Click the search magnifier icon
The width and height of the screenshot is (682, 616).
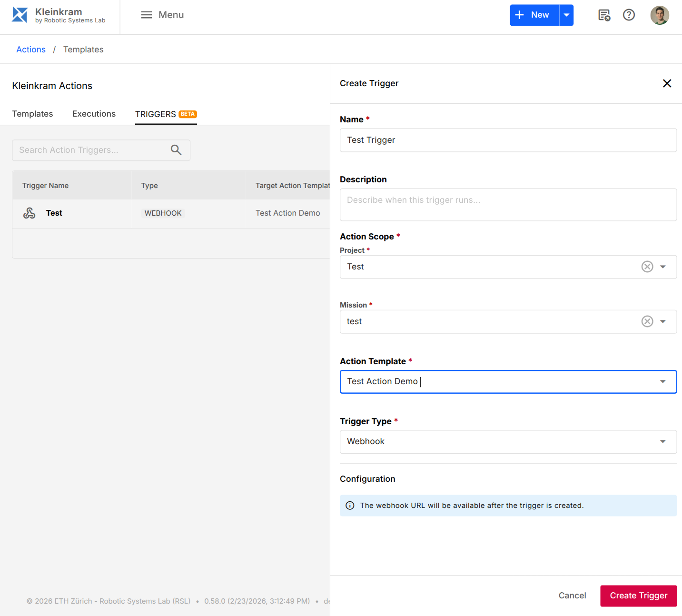176,150
